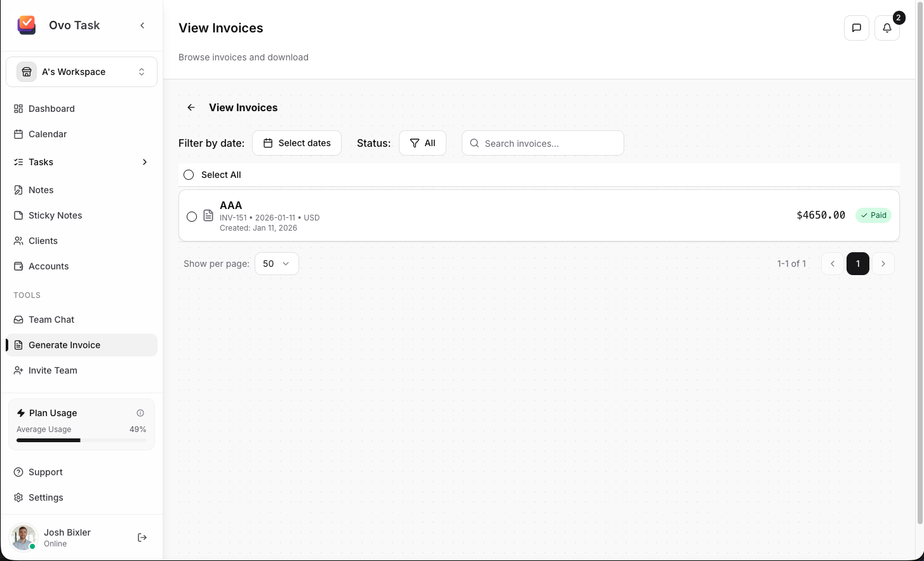Open the chat messages icon in header

[x=856, y=28]
